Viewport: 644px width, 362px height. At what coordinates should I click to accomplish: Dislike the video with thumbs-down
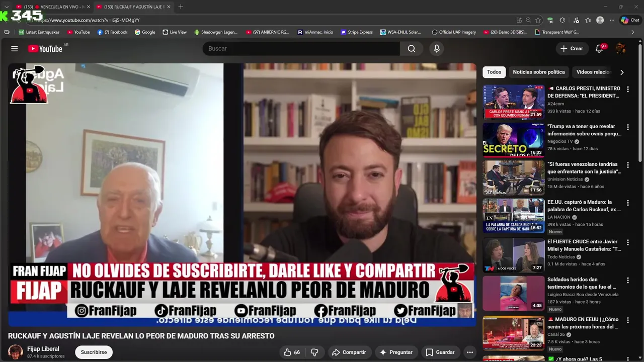(314, 352)
